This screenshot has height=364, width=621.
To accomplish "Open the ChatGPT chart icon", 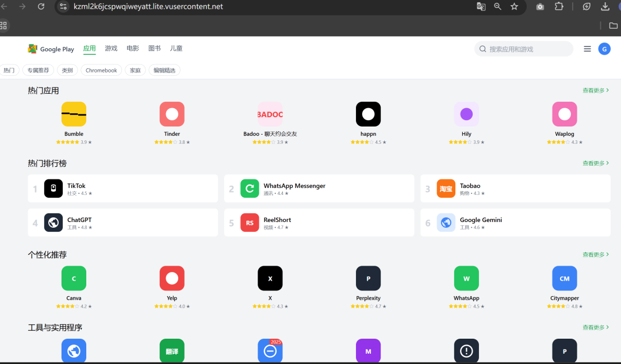I will tap(53, 223).
